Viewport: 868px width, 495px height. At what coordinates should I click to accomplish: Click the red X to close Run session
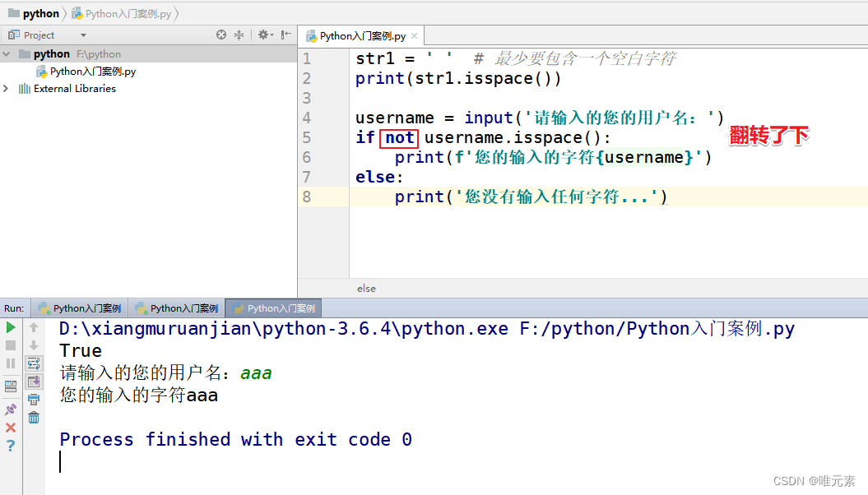coord(9,425)
